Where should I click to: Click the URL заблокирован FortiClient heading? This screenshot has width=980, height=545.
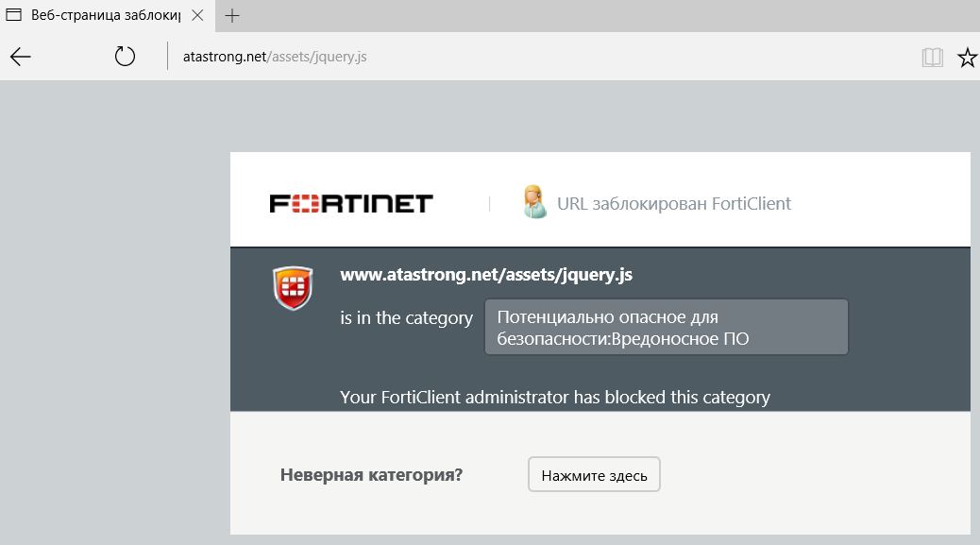(x=673, y=203)
